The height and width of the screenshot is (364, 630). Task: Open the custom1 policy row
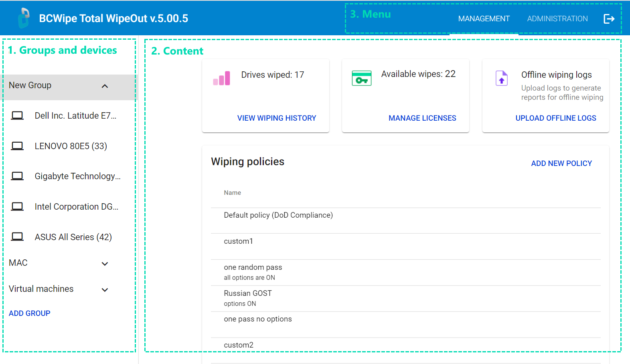406,247
